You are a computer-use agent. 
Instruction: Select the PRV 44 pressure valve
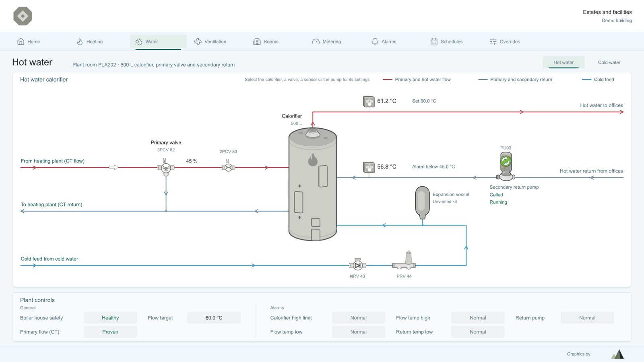click(404, 260)
